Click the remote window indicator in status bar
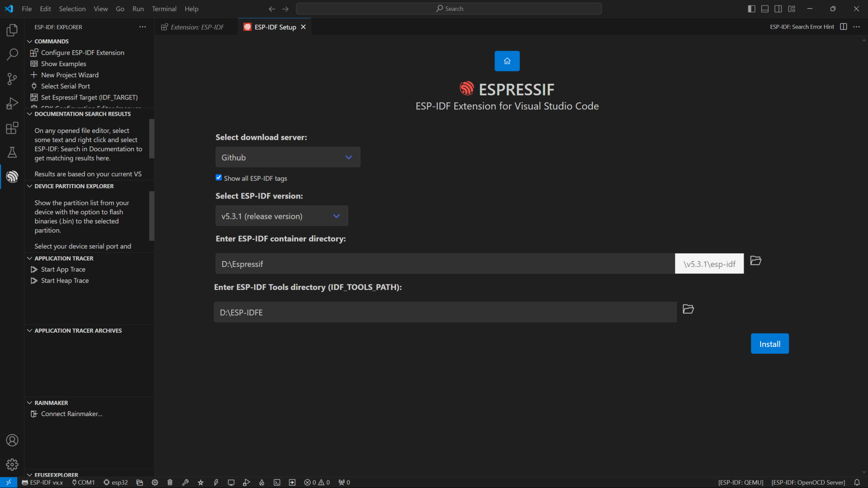 [9, 483]
